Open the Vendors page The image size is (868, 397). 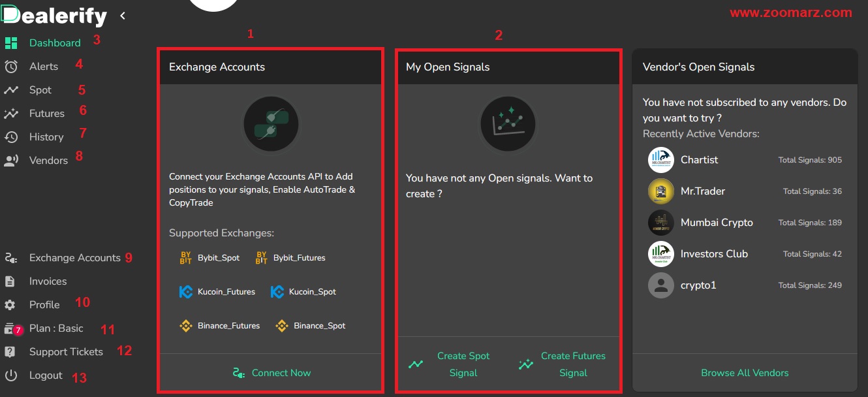pos(48,161)
